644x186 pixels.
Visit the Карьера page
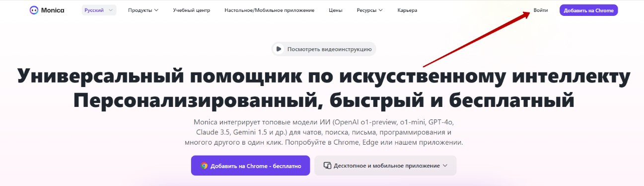[407, 10]
